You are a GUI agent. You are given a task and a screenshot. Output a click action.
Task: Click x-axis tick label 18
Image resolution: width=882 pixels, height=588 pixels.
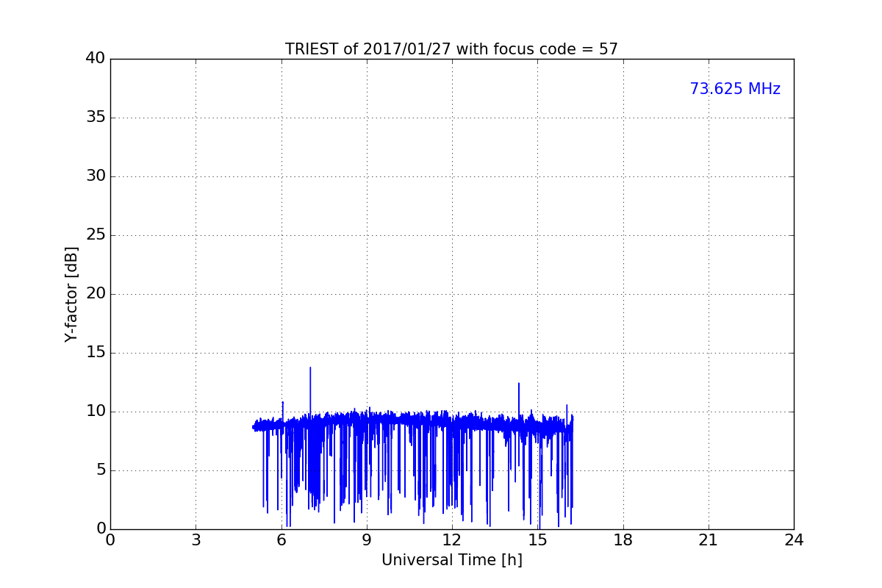pos(623,540)
